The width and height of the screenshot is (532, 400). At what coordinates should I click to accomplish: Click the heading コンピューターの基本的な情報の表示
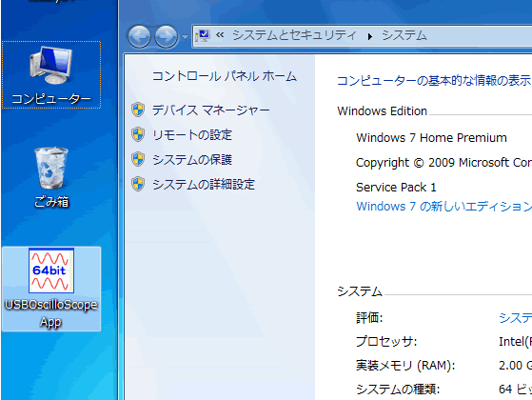(434, 81)
